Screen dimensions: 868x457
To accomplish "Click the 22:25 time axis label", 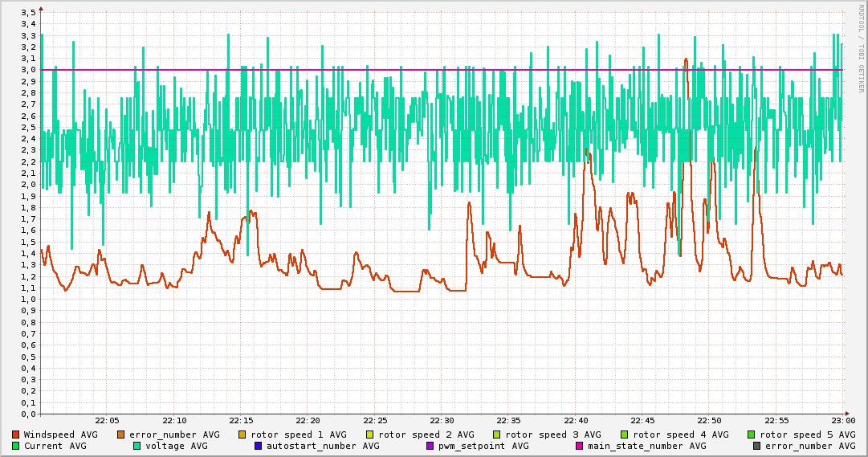I will 375,421.
